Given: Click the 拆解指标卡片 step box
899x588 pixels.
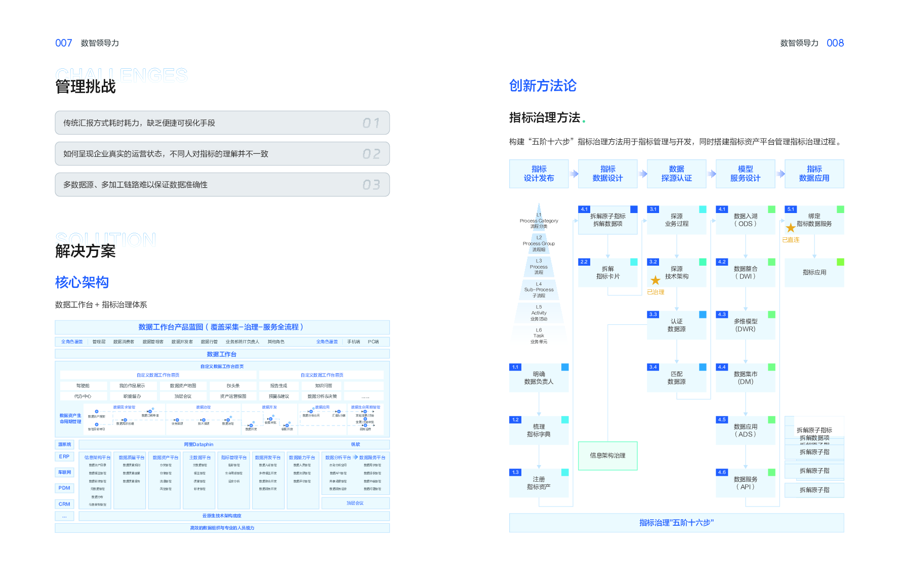Looking at the screenshot, I should pos(608,273).
